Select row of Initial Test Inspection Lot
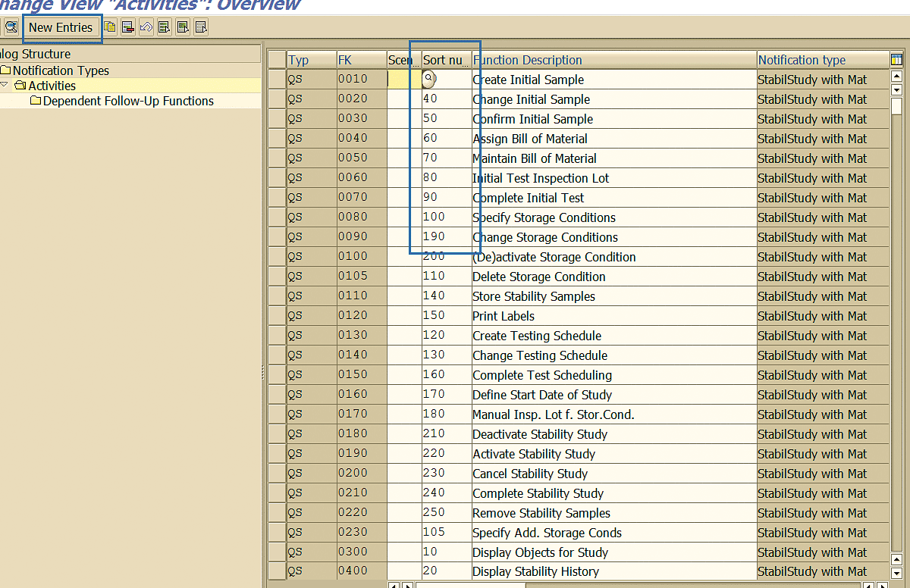910x588 pixels. (277, 178)
